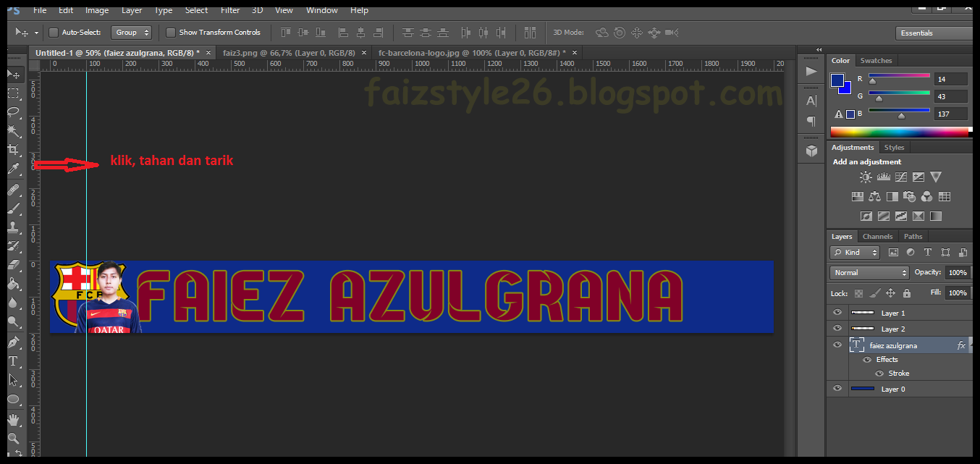The width and height of the screenshot is (980, 464).
Task: Switch to the Paths tab
Action: coord(913,237)
